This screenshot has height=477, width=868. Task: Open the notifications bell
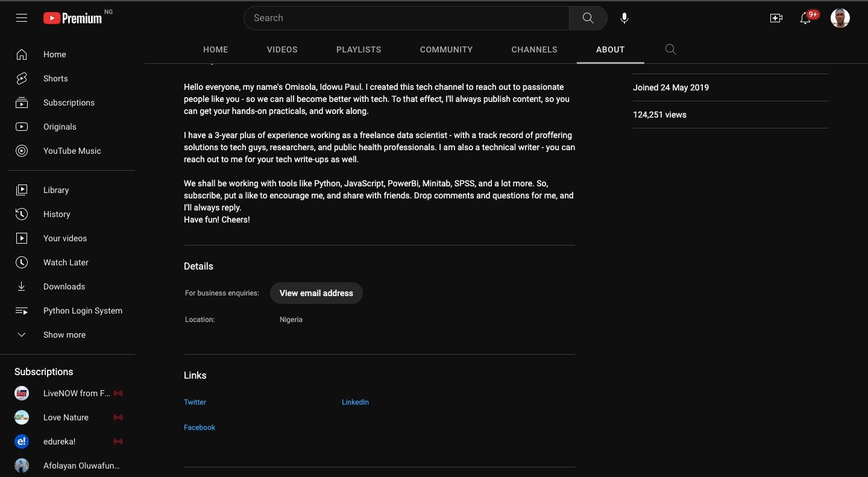[805, 18]
